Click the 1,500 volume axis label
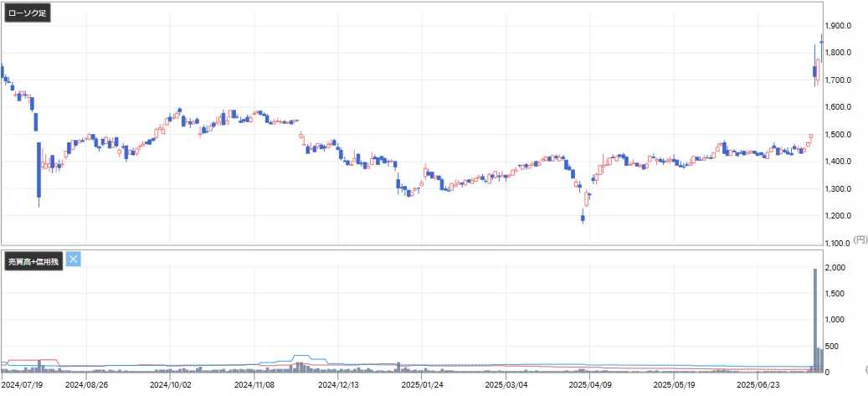868x396 pixels. point(835,294)
